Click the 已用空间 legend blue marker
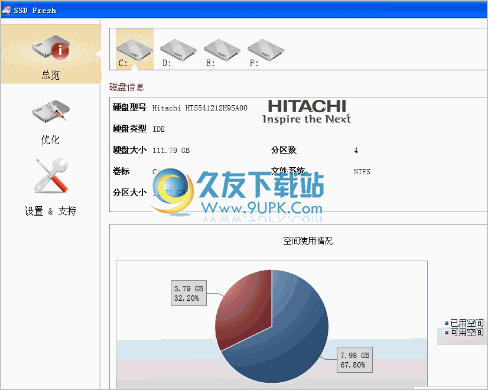Viewport: 488px width, 390px height. (x=446, y=323)
